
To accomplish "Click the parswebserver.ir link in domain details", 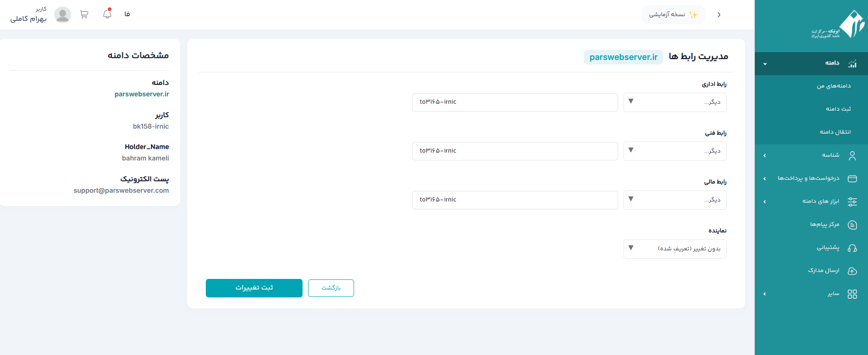I will pyautogui.click(x=142, y=94).
